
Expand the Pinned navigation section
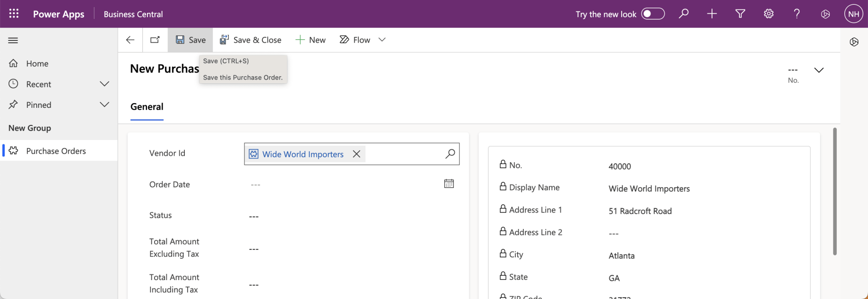coord(104,105)
